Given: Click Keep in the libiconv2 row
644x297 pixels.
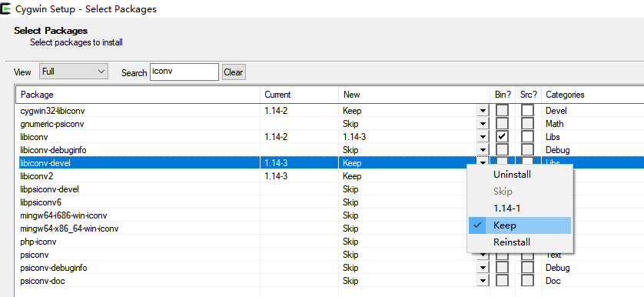Looking at the screenshot, I should click(353, 176).
